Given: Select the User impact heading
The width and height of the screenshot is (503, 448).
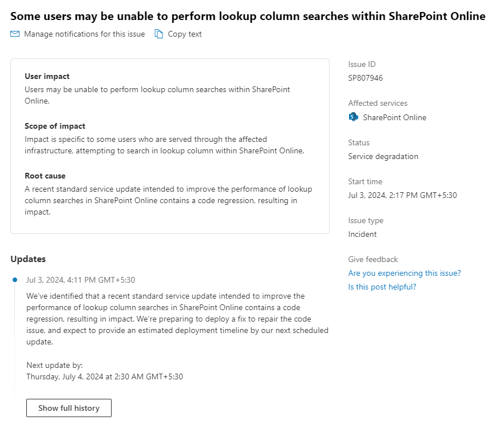Looking at the screenshot, I should [47, 76].
